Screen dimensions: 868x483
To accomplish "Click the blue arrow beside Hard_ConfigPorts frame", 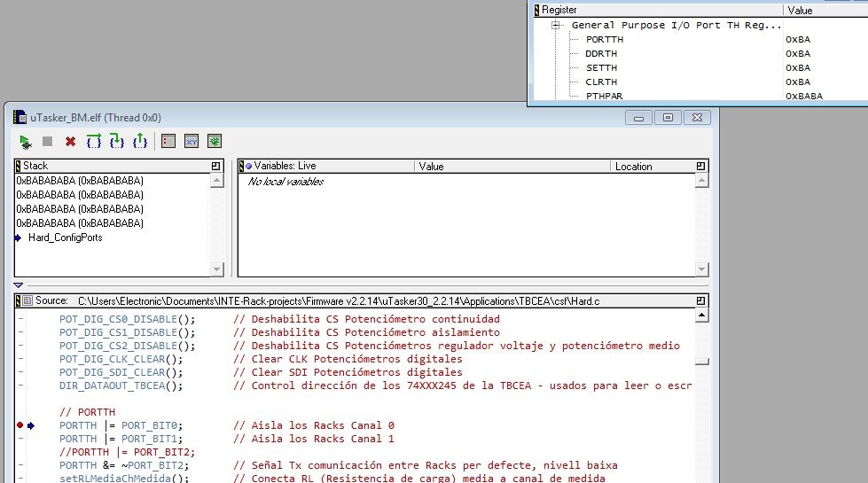I will tap(18, 238).
